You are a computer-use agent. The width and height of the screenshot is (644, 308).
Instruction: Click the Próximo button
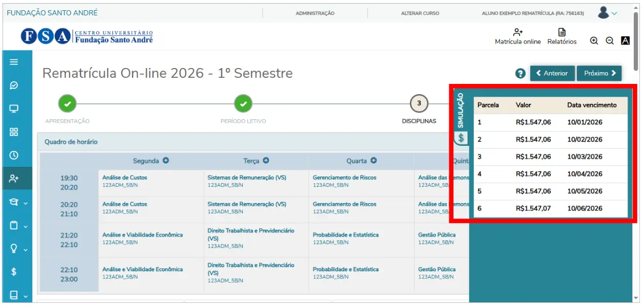click(599, 73)
